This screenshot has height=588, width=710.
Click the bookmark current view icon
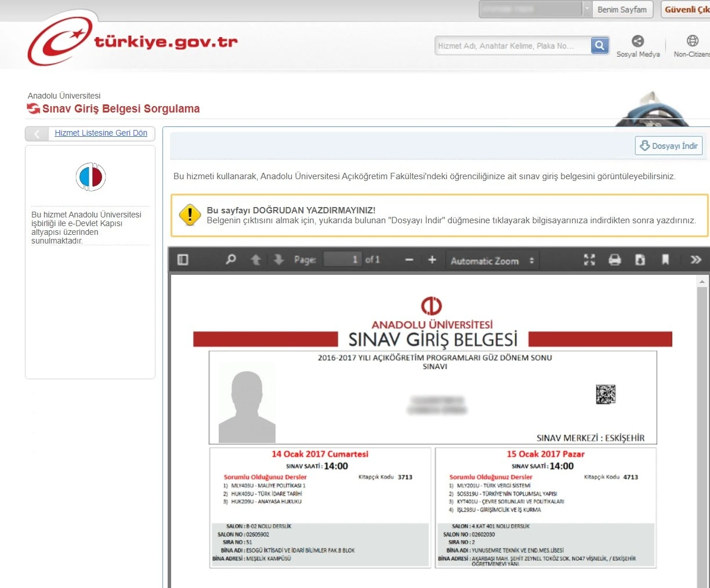(x=665, y=260)
